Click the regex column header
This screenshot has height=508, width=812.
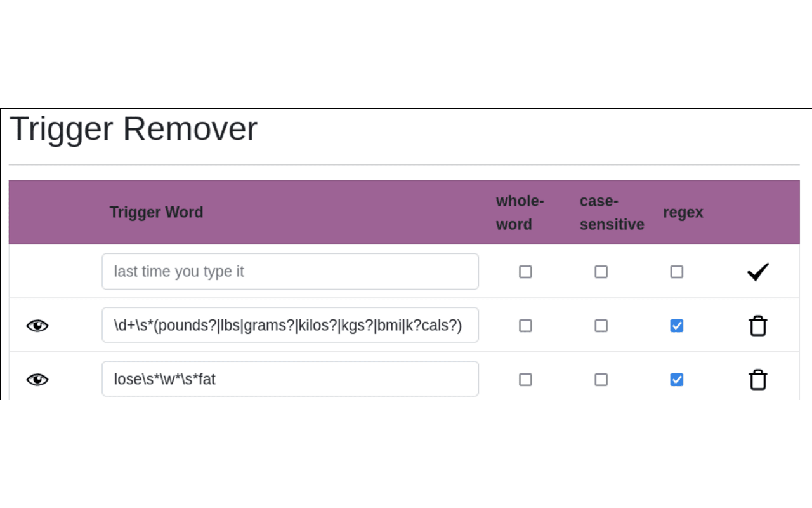[683, 212]
